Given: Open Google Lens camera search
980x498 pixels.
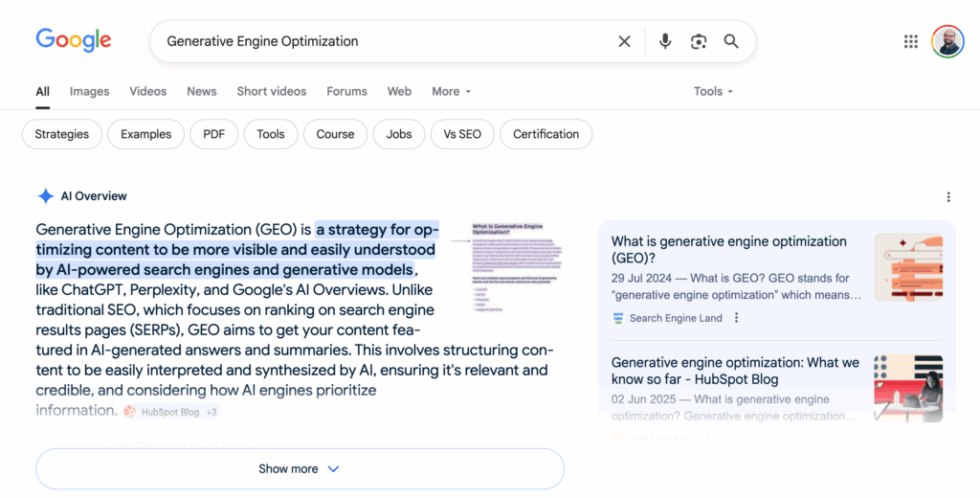Looking at the screenshot, I should pyautogui.click(x=698, y=41).
